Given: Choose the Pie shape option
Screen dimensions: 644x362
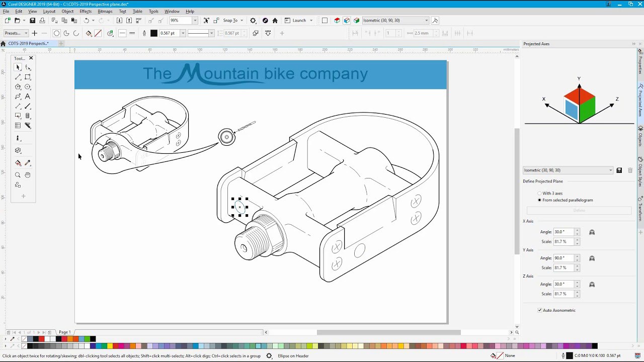Looking at the screenshot, I should pyautogui.click(x=66, y=33).
